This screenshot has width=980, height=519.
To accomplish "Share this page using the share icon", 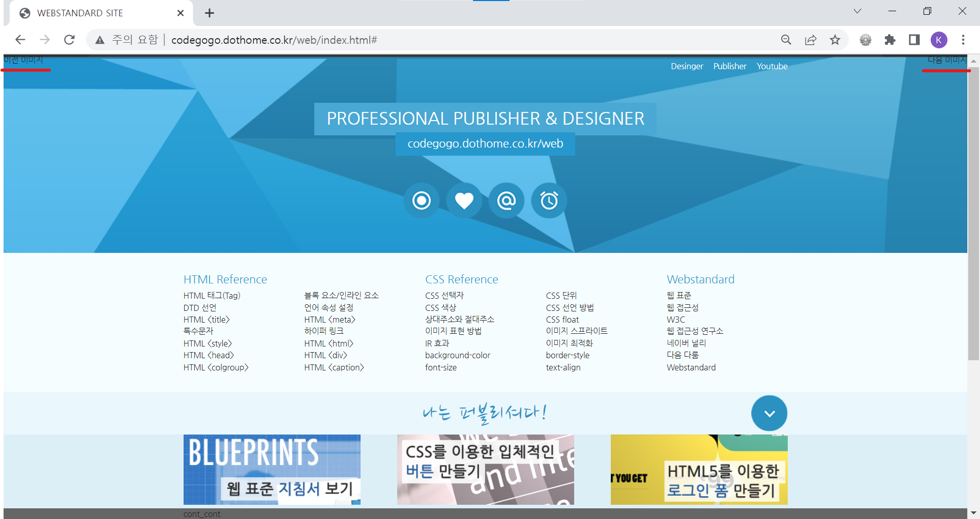I will [x=811, y=40].
